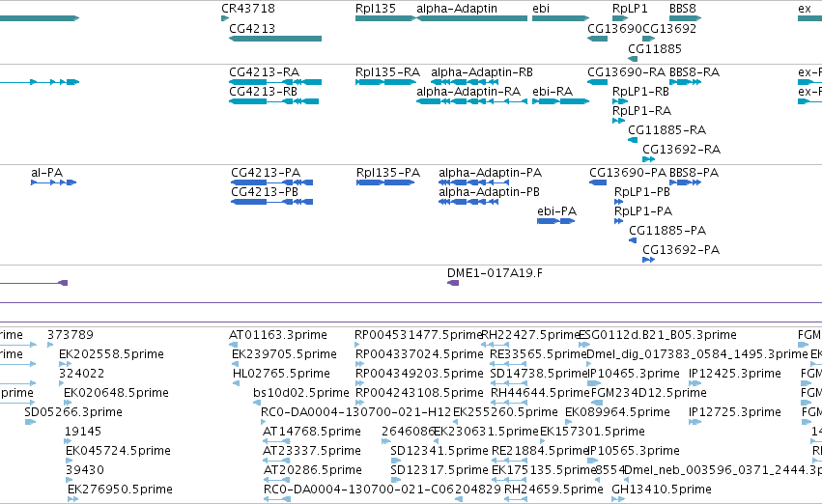822x504 pixels.
Task: Click the CG13690 gene label
Action: click(614, 29)
